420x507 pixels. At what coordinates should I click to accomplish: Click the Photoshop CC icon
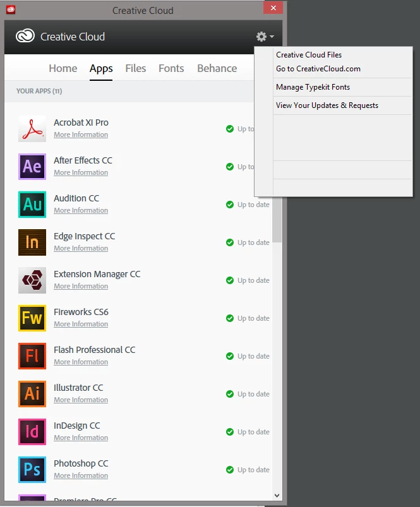point(32,470)
